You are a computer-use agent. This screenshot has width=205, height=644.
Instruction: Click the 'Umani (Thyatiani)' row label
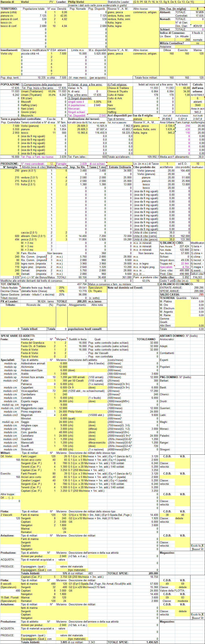[x=31, y=95]
